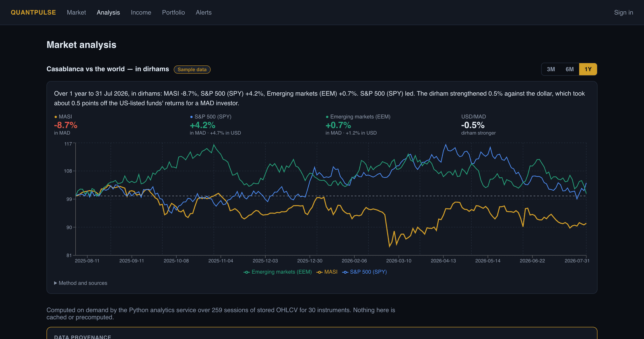The width and height of the screenshot is (644, 339).
Task: Click the green Emerging markets color dot
Action: 327,117
